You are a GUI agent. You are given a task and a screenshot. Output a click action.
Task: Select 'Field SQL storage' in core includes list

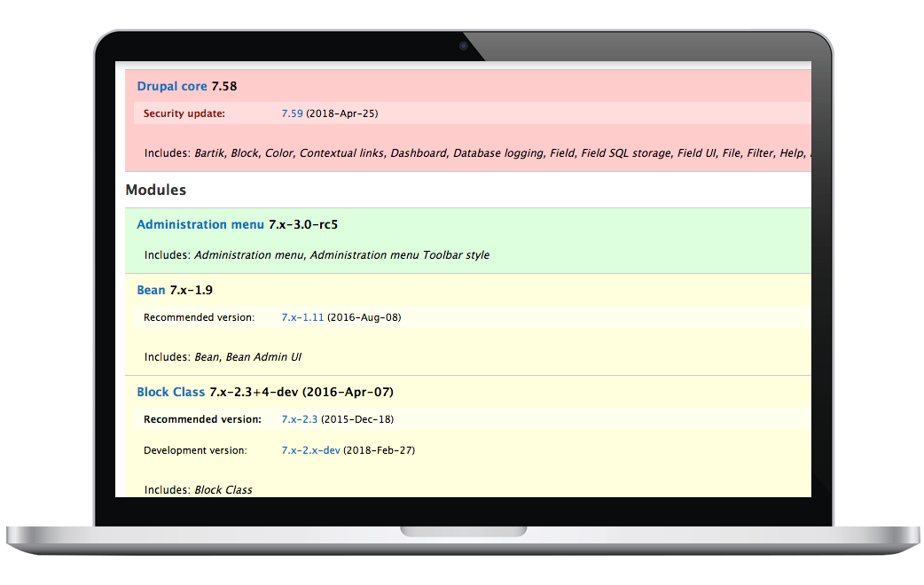(626, 153)
